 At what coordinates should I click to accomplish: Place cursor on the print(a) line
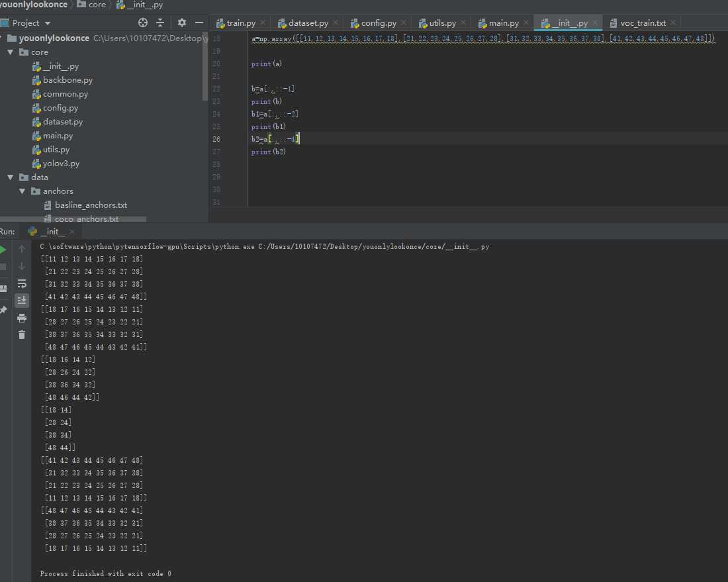pyautogui.click(x=267, y=64)
